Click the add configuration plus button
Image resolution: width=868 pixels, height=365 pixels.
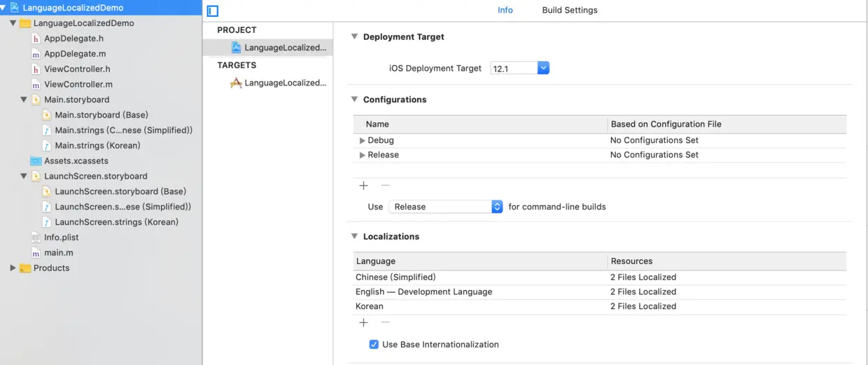point(363,186)
